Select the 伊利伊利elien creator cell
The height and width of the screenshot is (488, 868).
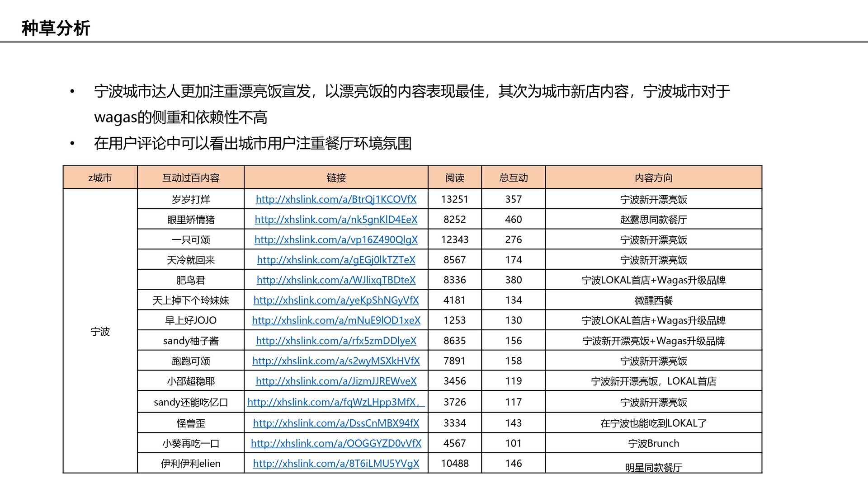[x=191, y=464]
